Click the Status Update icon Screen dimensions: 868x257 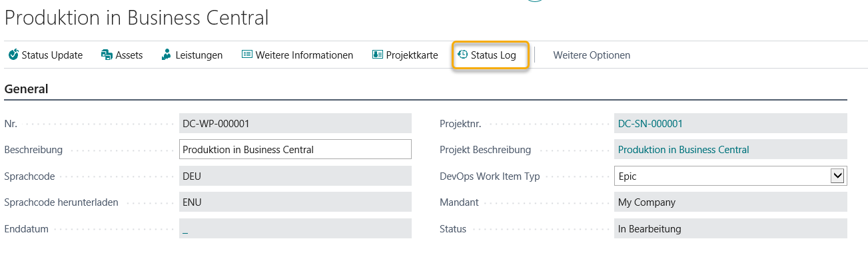point(13,55)
